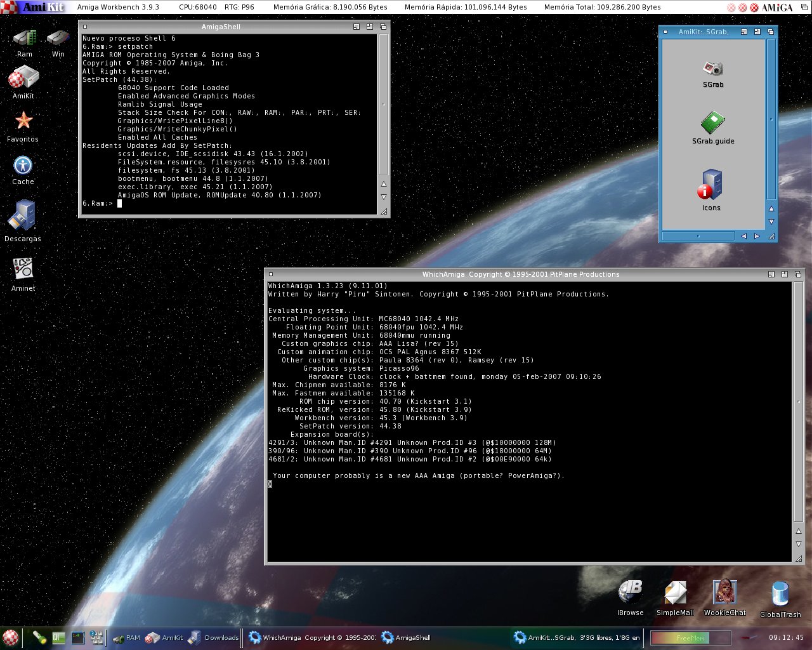
Task: Click the shell terminal icon in taskbar
Action: tap(78, 638)
